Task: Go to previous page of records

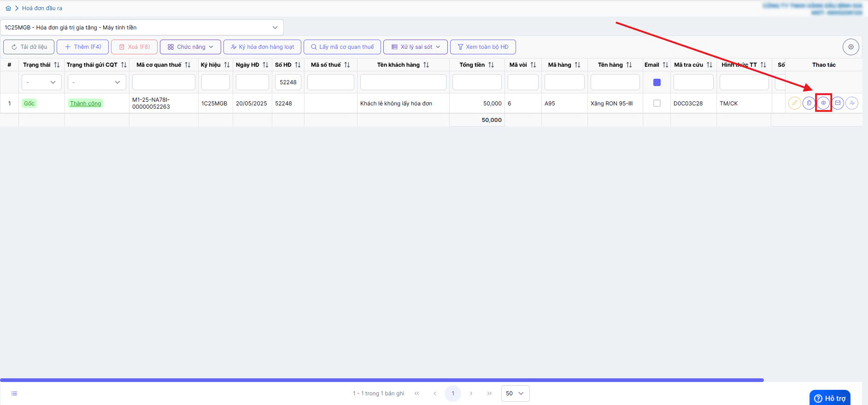Action: click(x=435, y=393)
